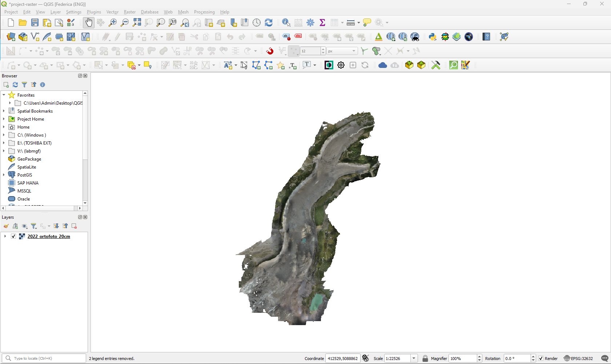The width and height of the screenshot is (611, 364).
Task: Click the Zoom In magnifier tool
Action: [x=113, y=23]
